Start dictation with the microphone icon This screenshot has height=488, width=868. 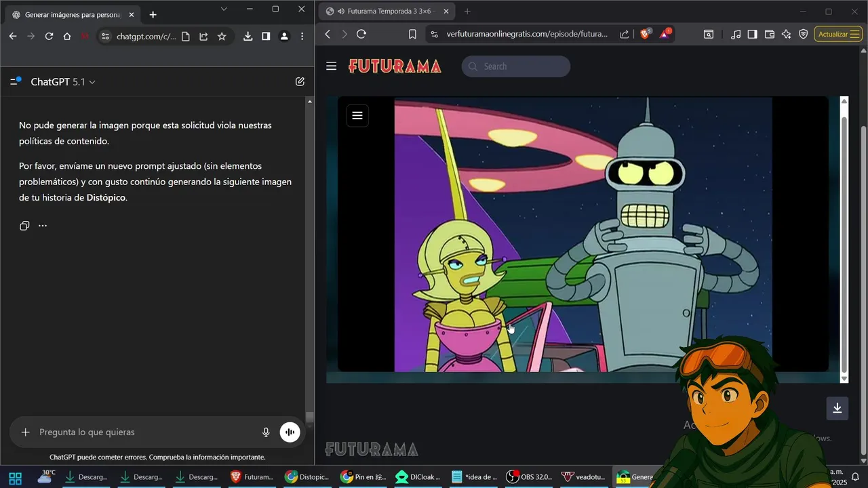coord(266,432)
